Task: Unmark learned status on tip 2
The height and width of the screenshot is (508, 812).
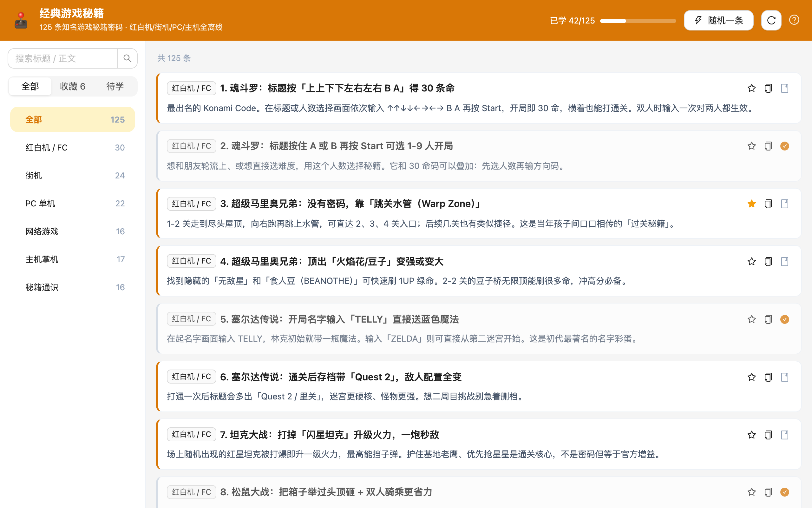Action: point(784,146)
